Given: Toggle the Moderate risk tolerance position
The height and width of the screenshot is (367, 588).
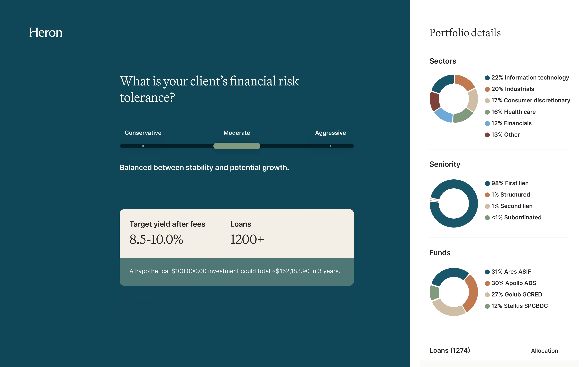Looking at the screenshot, I should pos(237,146).
